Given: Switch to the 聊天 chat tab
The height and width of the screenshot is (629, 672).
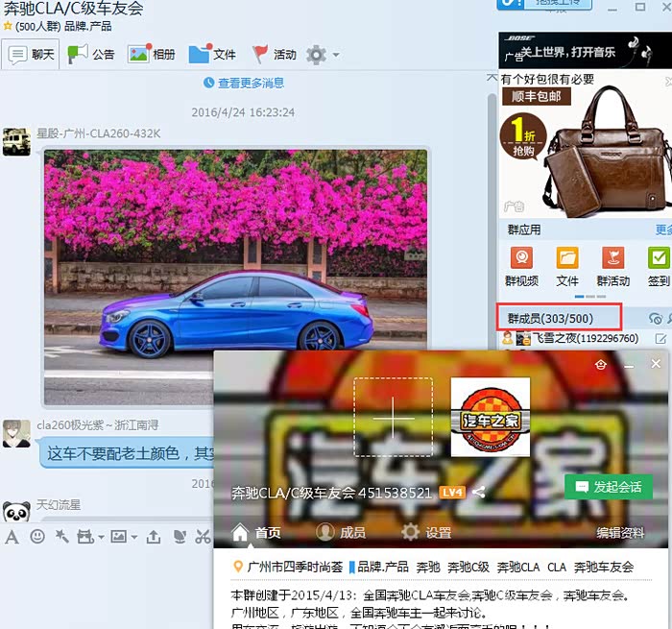Looking at the screenshot, I should 30,55.
